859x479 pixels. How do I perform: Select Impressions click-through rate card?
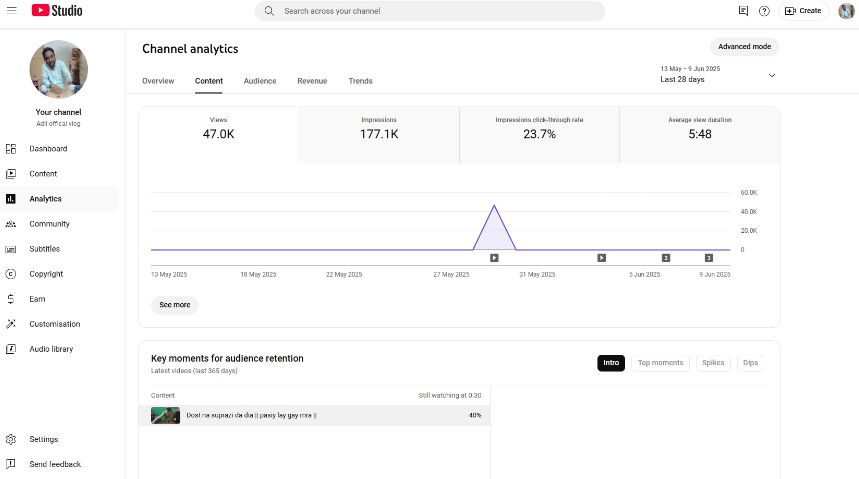[540, 135]
